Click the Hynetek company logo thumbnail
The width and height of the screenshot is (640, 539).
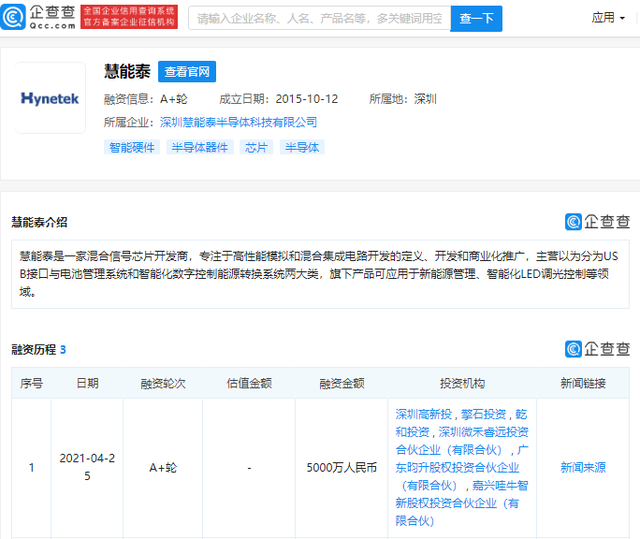pos(50,98)
